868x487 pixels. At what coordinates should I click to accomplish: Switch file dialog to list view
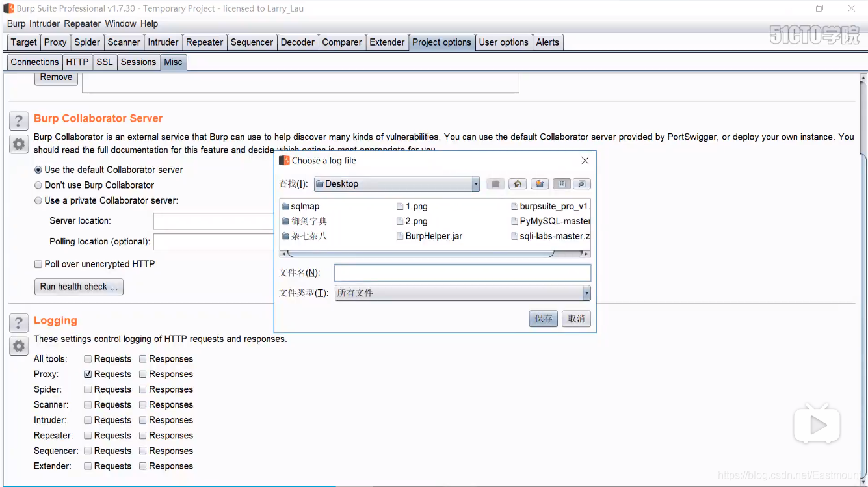coord(562,184)
